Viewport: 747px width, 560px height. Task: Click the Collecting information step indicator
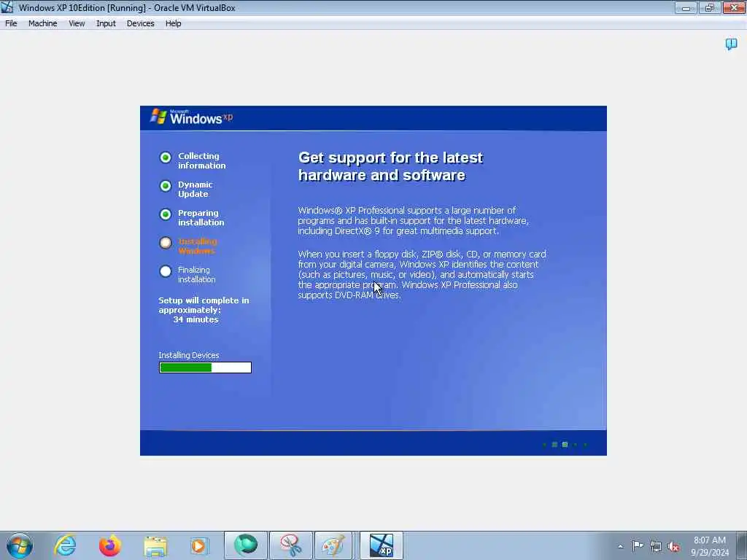pyautogui.click(x=166, y=157)
